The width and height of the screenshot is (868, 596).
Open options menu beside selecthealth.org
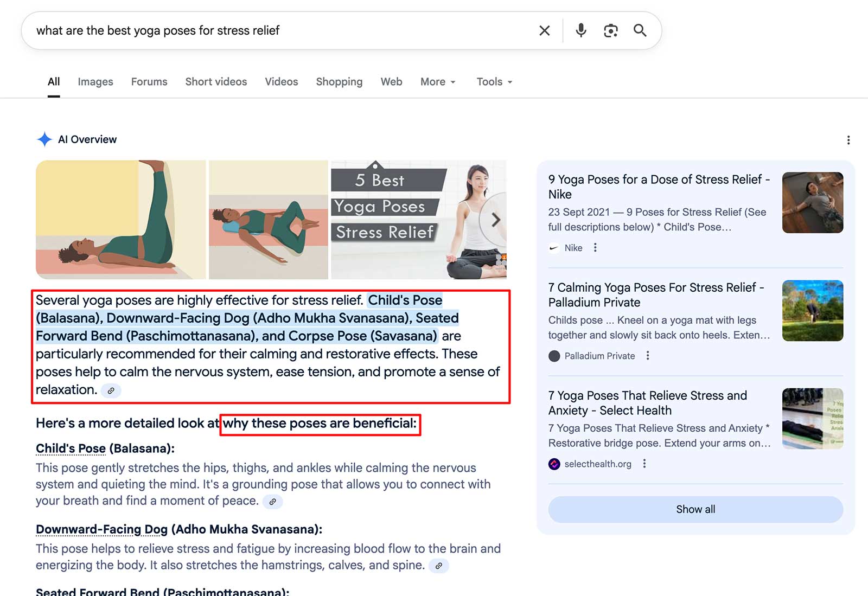pyautogui.click(x=644, y=464)
